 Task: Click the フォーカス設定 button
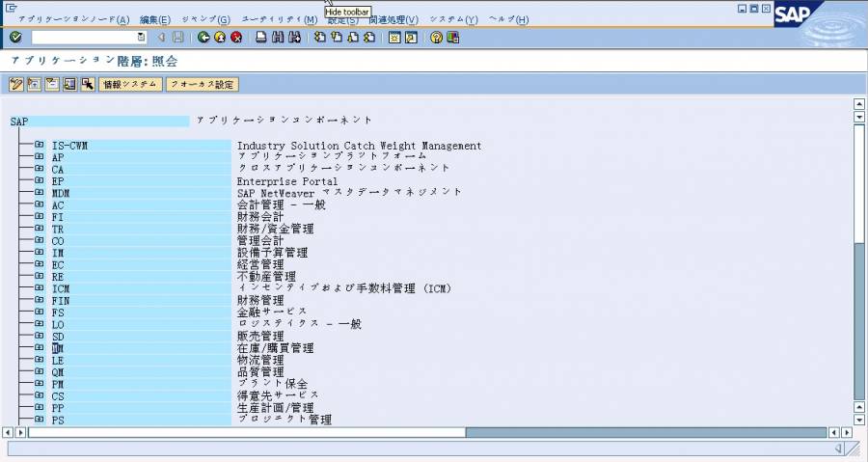[x=202, y=84]
